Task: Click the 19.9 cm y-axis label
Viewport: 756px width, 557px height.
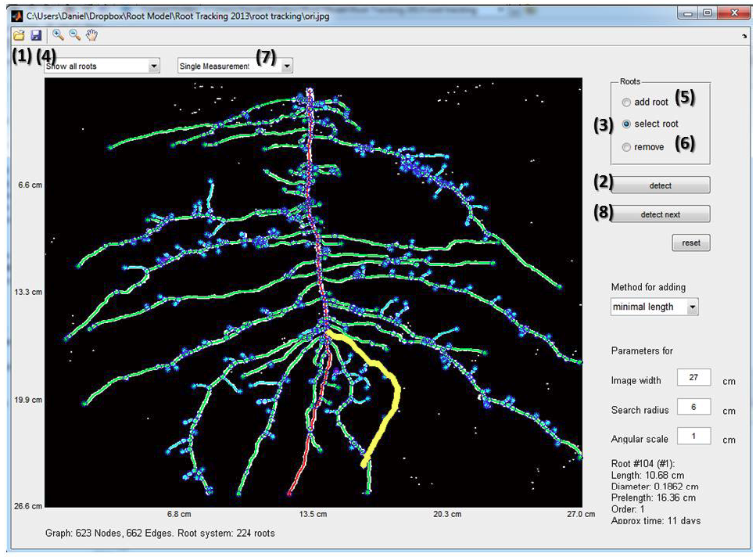Action: click(x=28, y=400)
